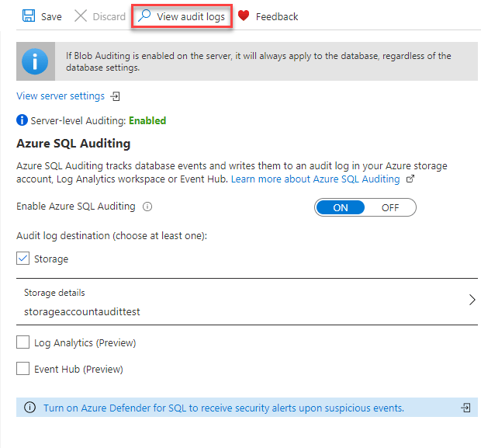Click the Storage details label
481x448 pixels.
(x=54, y=293)
